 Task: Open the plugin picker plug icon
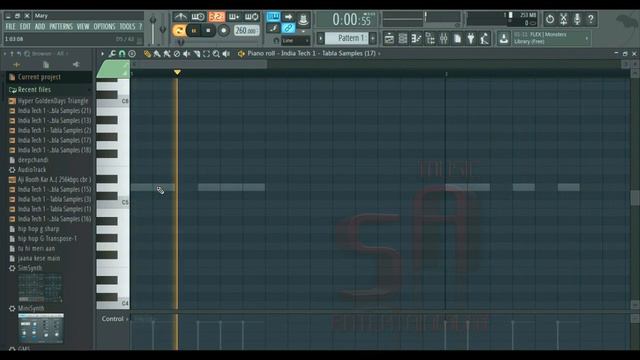click(471, 39)
